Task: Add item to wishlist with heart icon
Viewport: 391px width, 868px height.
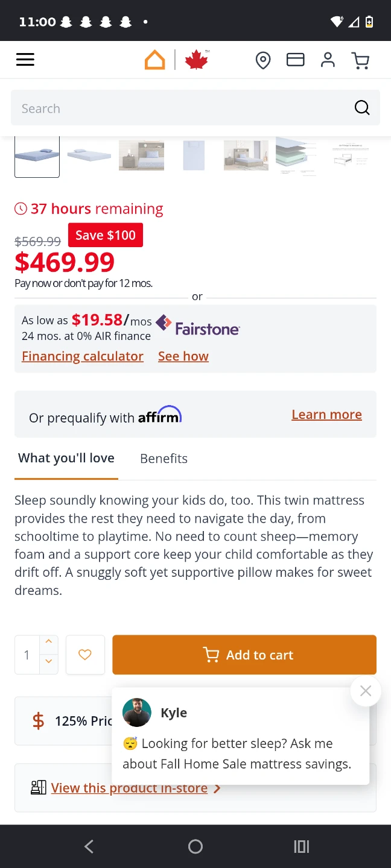Action: (x=85, y=655)
